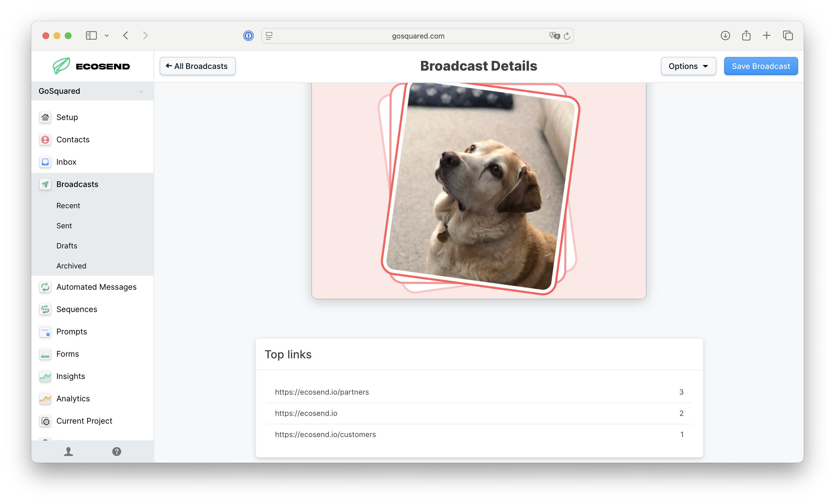This screenshot has width=835, height=504.
Task: Open the GoSquared project switcher dropdown
Action: click(92, 91)
